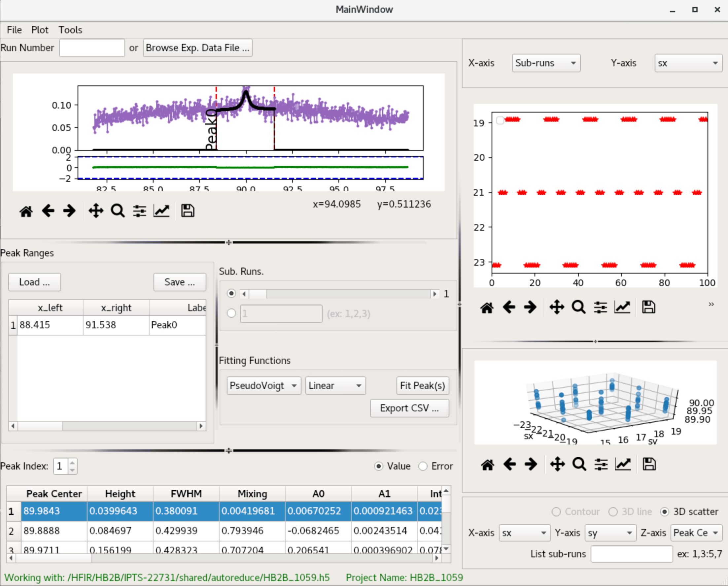The width and height of the screenshot is (728, 586).
Task: Decrease Peak Index with spinner down arrow
Action: pyautogui.click(x=72, y=471)
